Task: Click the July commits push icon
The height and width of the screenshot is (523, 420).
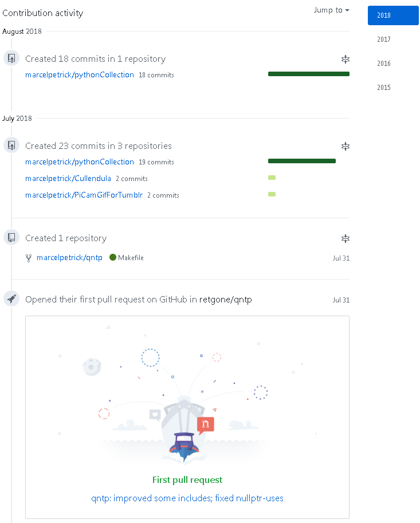Action: coord(11,146)
